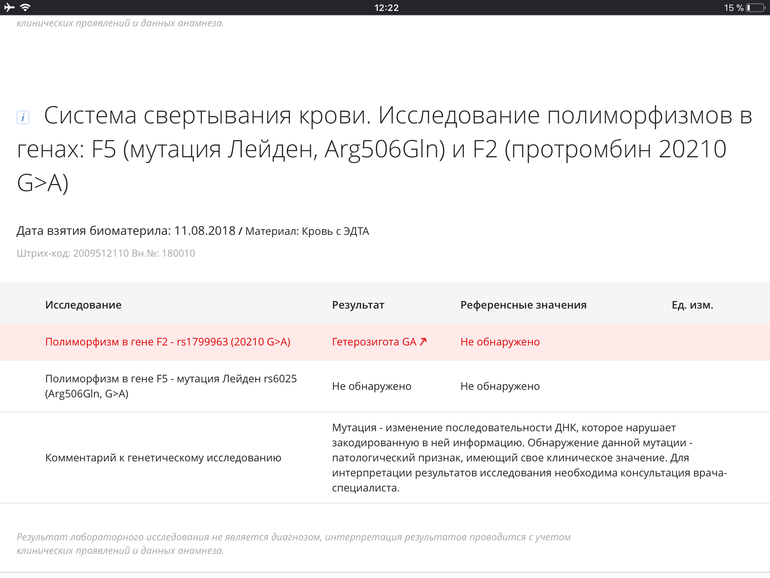Click the Референсные значения column header
The image size is (770, 578).
click(523, 305)
